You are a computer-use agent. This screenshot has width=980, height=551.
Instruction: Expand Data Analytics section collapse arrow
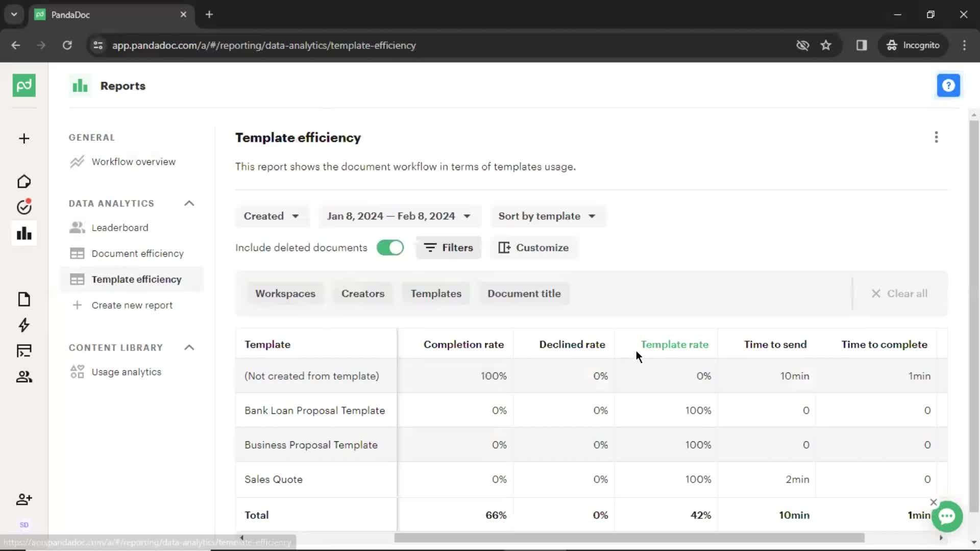pyautogui.click(x=190, y=203)
